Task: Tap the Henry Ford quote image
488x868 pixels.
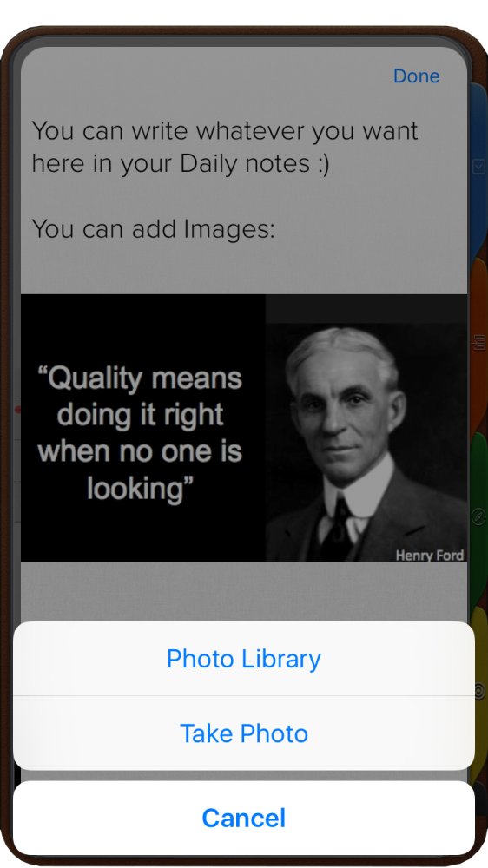Action: click(x=244, y=428)
